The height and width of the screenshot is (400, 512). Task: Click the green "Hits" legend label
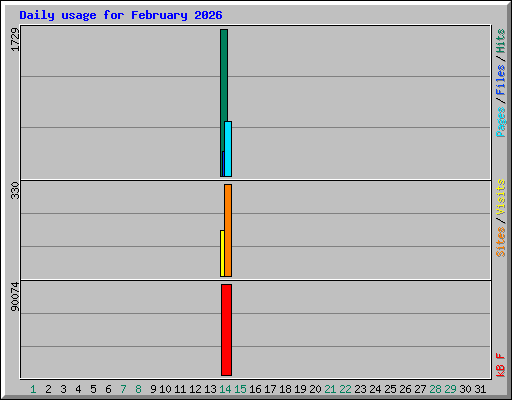[500, 41]
